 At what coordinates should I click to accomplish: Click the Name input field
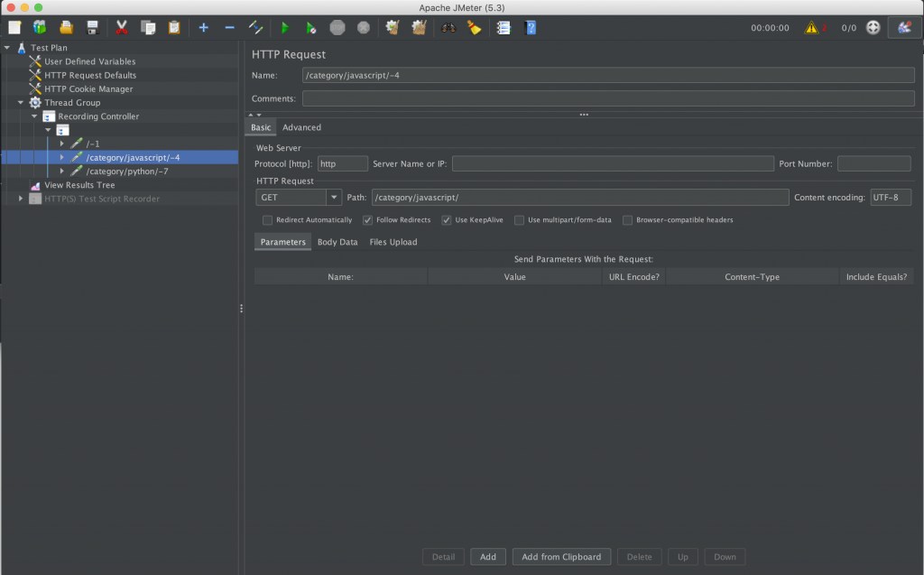click(608, 76)
